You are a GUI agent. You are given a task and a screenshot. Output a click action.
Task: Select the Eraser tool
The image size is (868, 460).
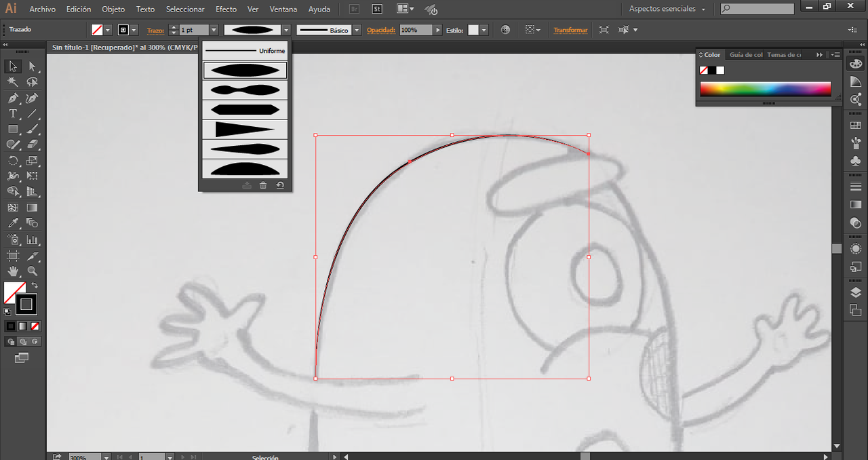pyautogui.click(x=32, y=145)
